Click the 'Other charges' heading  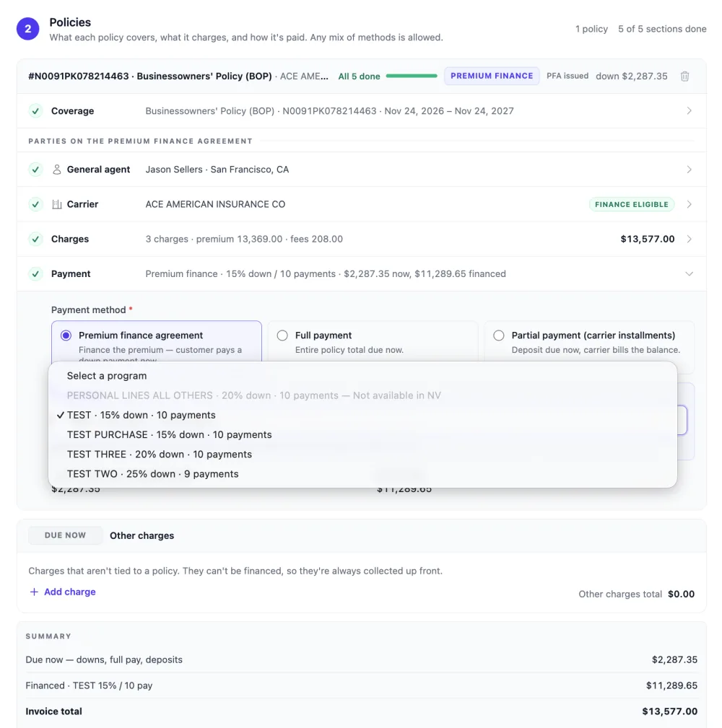click(142, 535)
